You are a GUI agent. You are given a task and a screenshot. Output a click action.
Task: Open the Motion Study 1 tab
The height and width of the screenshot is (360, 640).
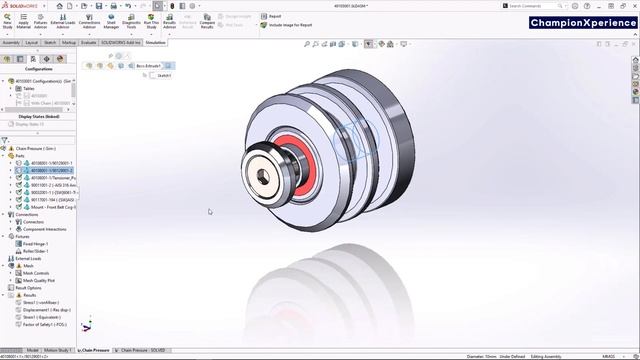[57, 350]
